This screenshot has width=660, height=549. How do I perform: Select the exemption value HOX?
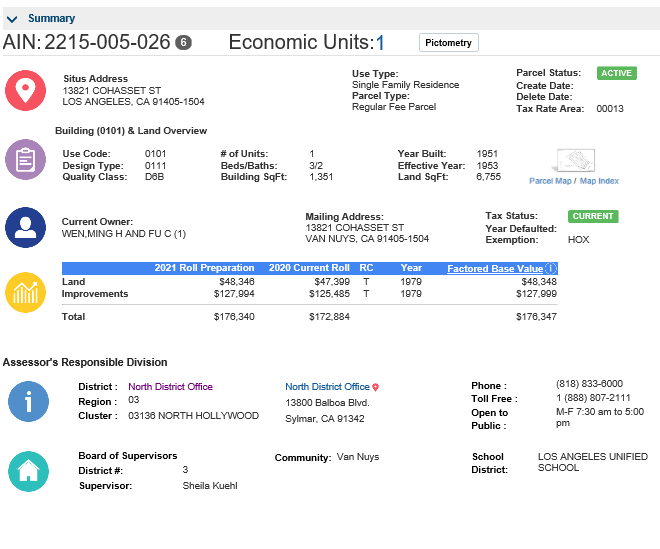coord(578,240)
